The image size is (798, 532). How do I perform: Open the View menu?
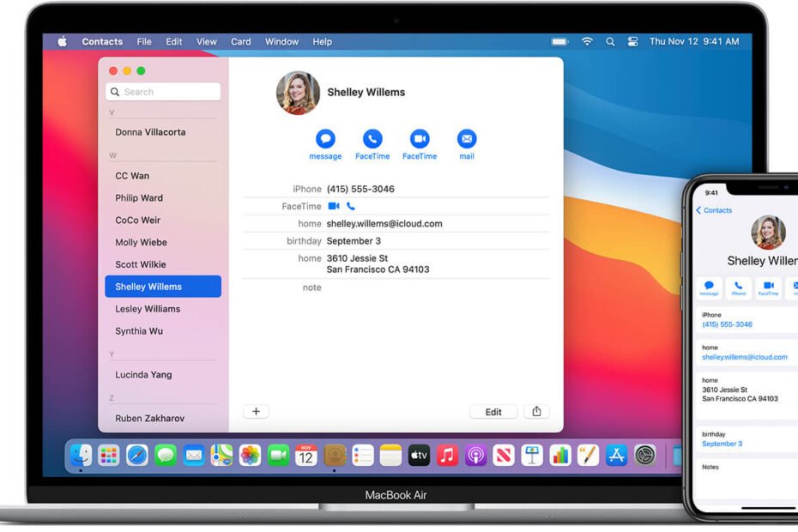pyautogui.click(x=207, y=42)
